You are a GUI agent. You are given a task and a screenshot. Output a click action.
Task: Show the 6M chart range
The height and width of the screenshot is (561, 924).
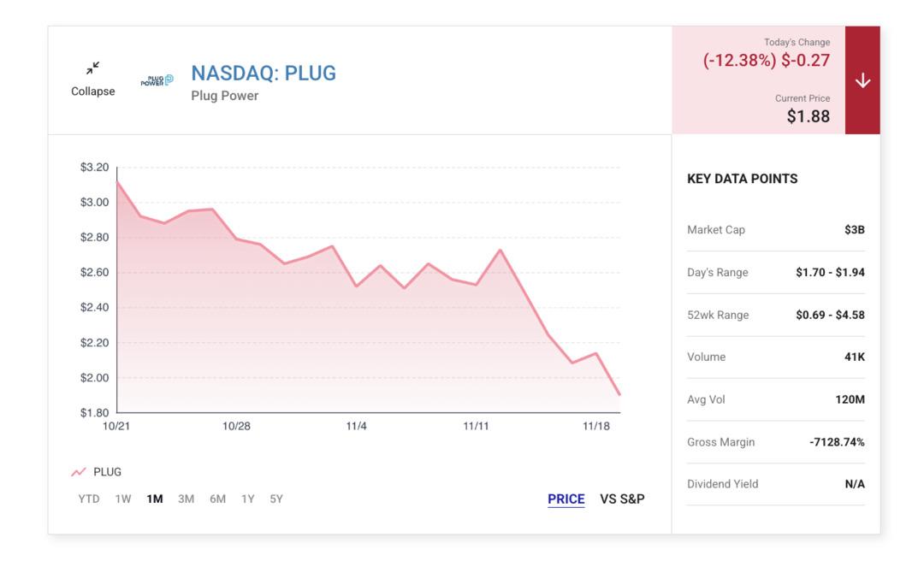tap(217, 499)
